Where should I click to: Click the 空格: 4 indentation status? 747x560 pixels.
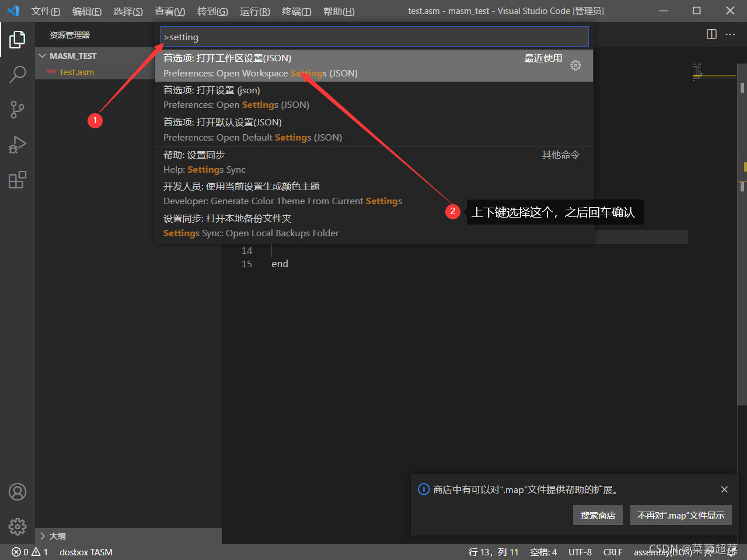click(x=543, y=552)
